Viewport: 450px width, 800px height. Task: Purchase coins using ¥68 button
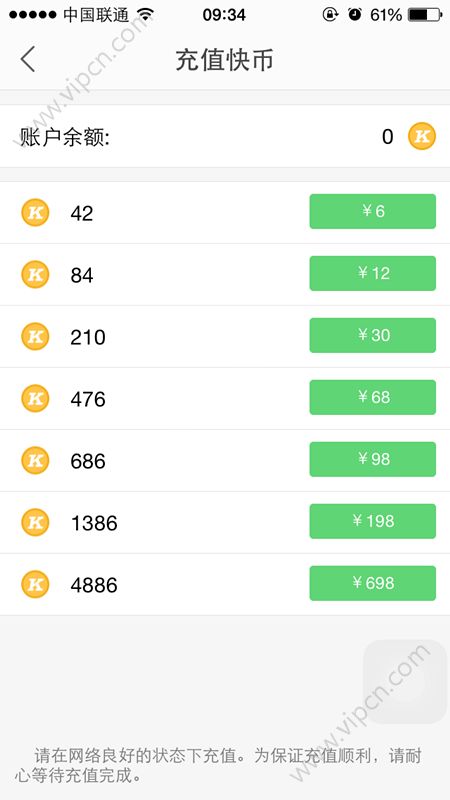coord(372,397)
